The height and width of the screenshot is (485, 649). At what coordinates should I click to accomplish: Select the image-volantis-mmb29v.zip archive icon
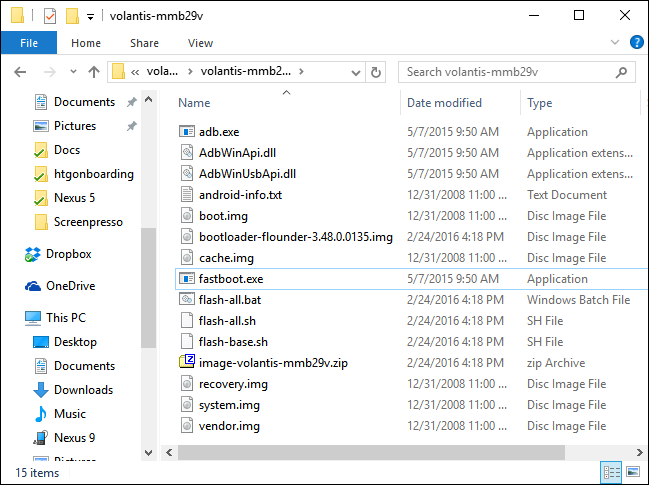point(187,363)
